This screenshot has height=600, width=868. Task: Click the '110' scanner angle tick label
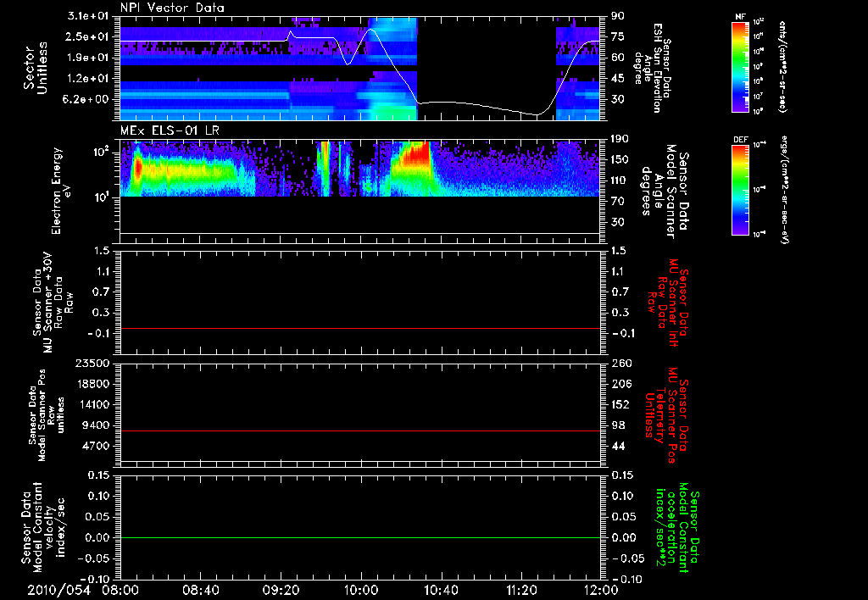pos(620,181)
